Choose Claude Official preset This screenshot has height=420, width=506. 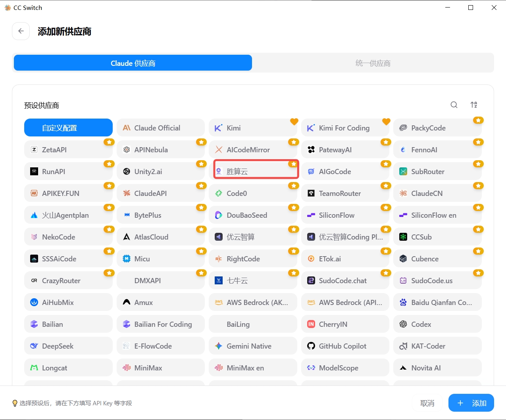coord(161,128)
